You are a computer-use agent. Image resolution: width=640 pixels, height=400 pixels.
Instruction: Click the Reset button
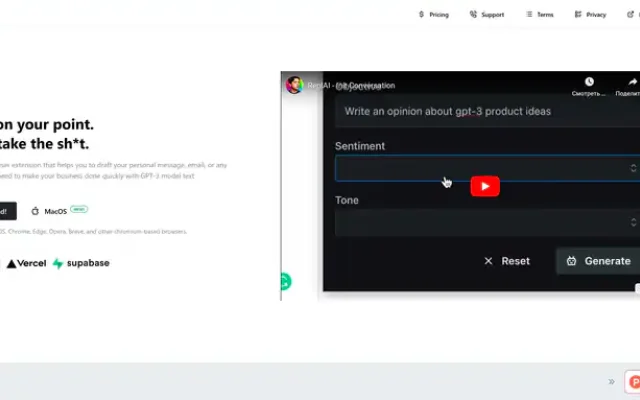[507, 261]
